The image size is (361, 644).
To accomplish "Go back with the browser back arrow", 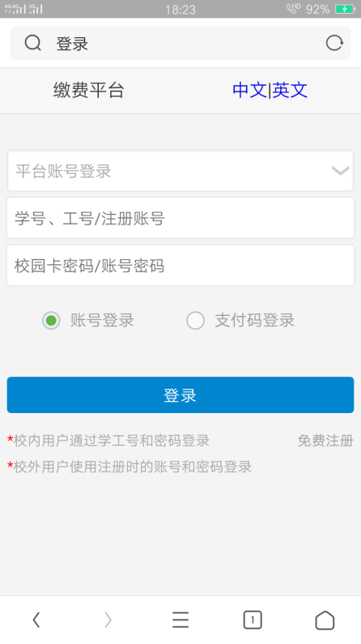I will (x=36, y=620).
